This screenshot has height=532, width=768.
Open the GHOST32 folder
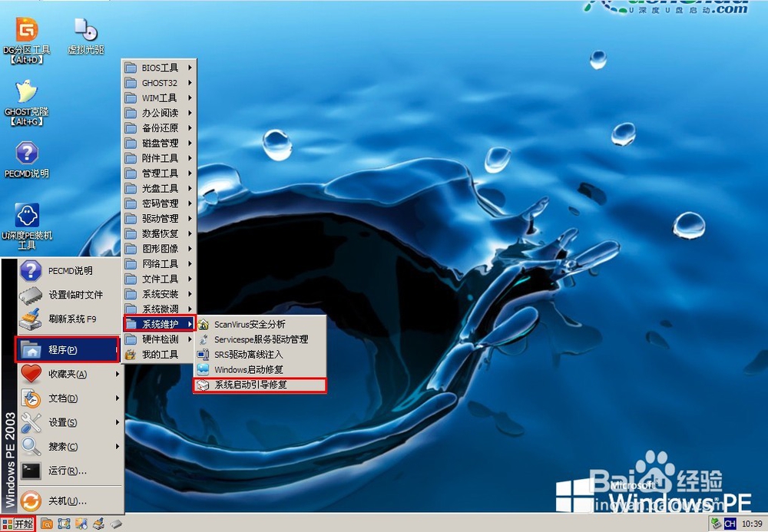159,83
